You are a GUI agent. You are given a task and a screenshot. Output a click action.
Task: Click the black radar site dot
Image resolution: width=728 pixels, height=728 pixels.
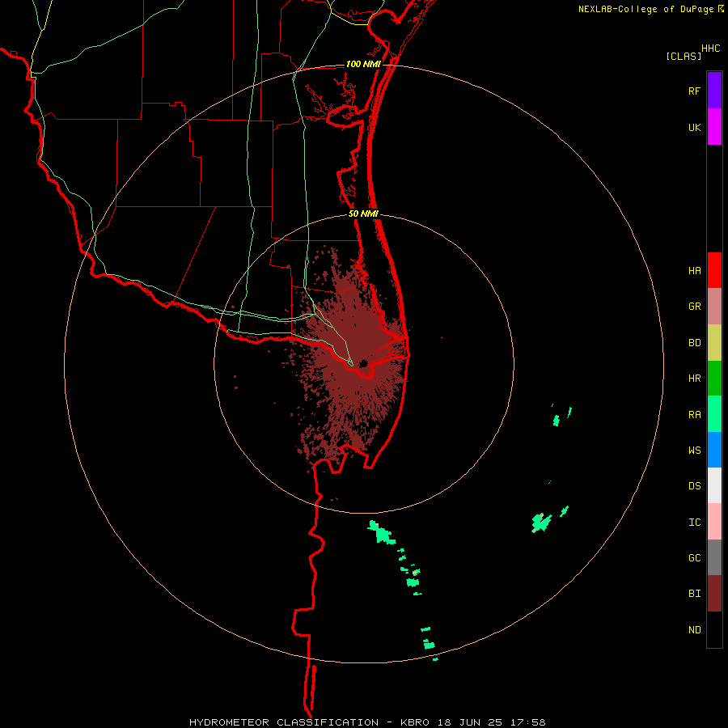363,363
